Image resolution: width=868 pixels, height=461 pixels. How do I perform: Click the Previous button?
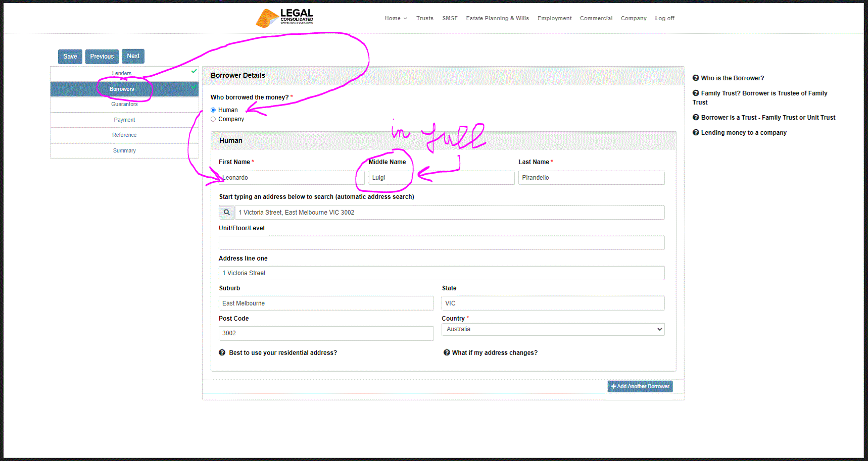click(102, 57)
